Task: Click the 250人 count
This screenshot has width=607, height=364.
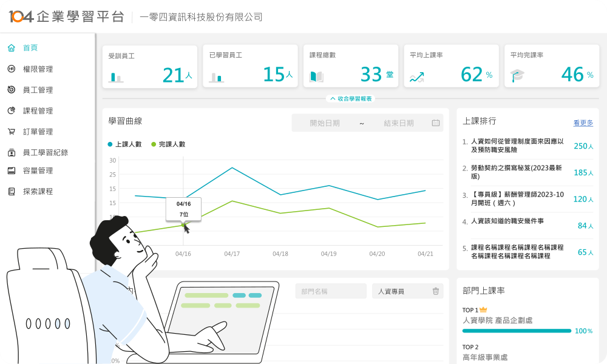Action: [583, 146]
